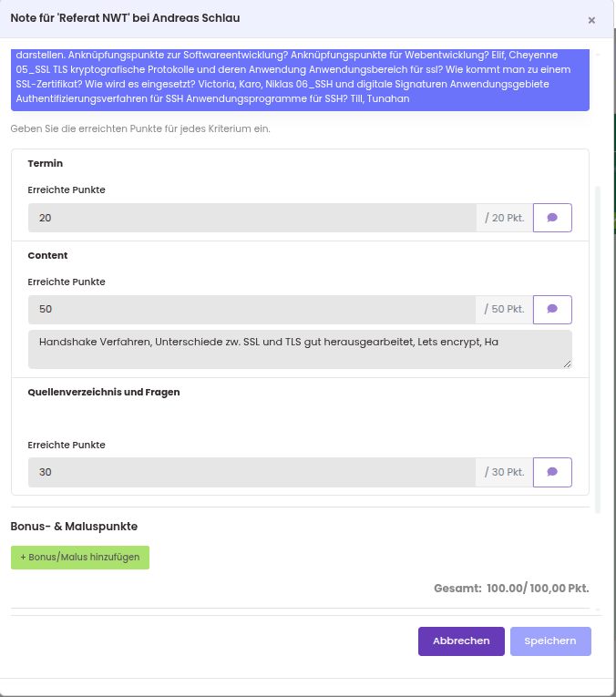Click the '/ 30 Pkt.' maximum label

click(x=504, y=472)
